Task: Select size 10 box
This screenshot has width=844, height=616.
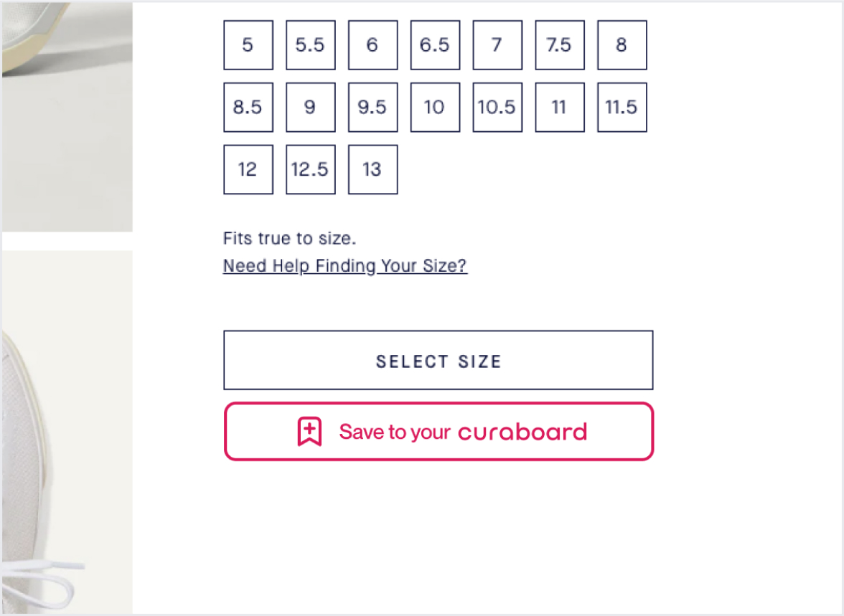Action: point(436,107)
